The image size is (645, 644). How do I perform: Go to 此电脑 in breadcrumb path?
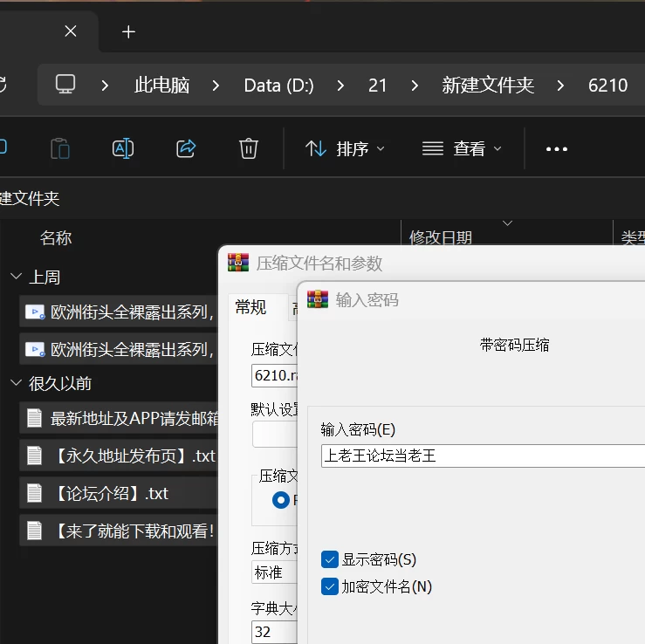pyautogui.click(x=161, y=86)
